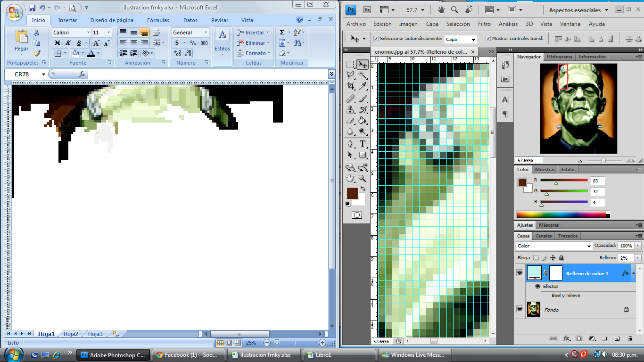Click Formato cells button
The height and width of the screenshot is (362, 644).
(x=254, y=53)
